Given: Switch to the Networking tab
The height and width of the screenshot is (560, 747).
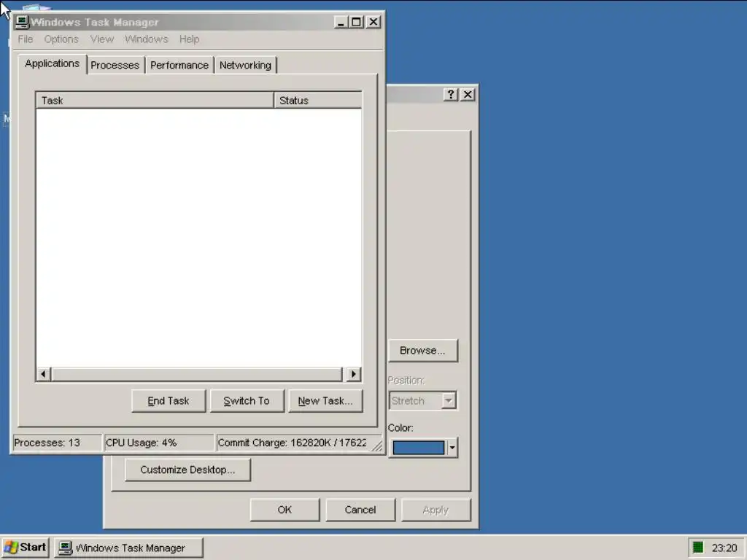Looking at the screenshot, I should pyautogui.click(x=245, y=65).
